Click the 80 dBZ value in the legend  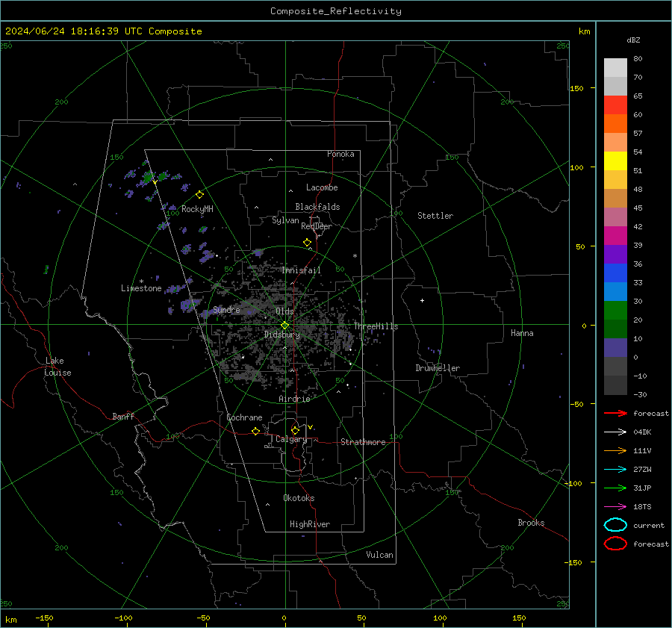pyautogui.click(x=638, y=59)
